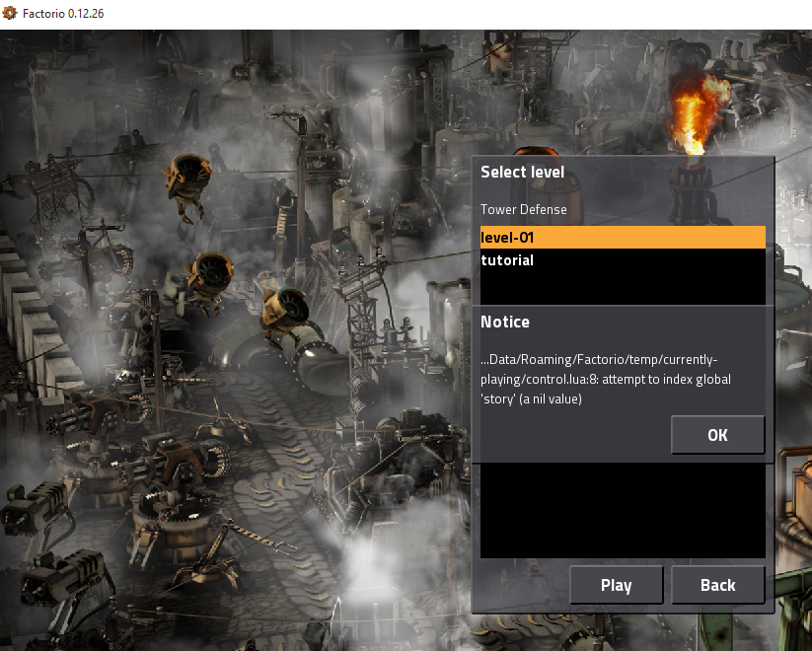This screenshot has width=812, height=651.
Task: Click the Tower Defense campaign label
Action: pyautogui.click(x=524, y=209)
